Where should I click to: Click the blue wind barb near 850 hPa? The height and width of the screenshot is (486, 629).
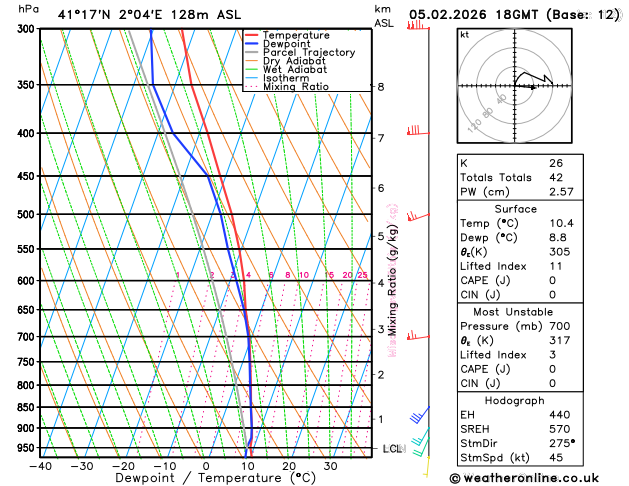pyautogui.click(x=420, y=415)
